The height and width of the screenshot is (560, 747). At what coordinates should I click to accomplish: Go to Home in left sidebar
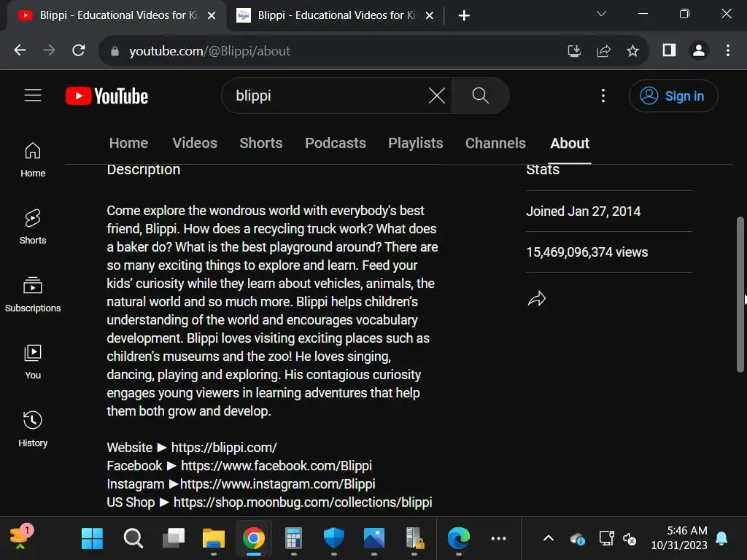[33, 160]
